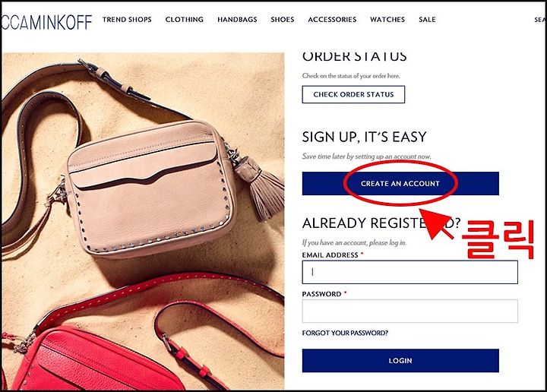The height and width of the screenshot is (392, 547).
Task: Open the Clothing menu
Action: 184,20
